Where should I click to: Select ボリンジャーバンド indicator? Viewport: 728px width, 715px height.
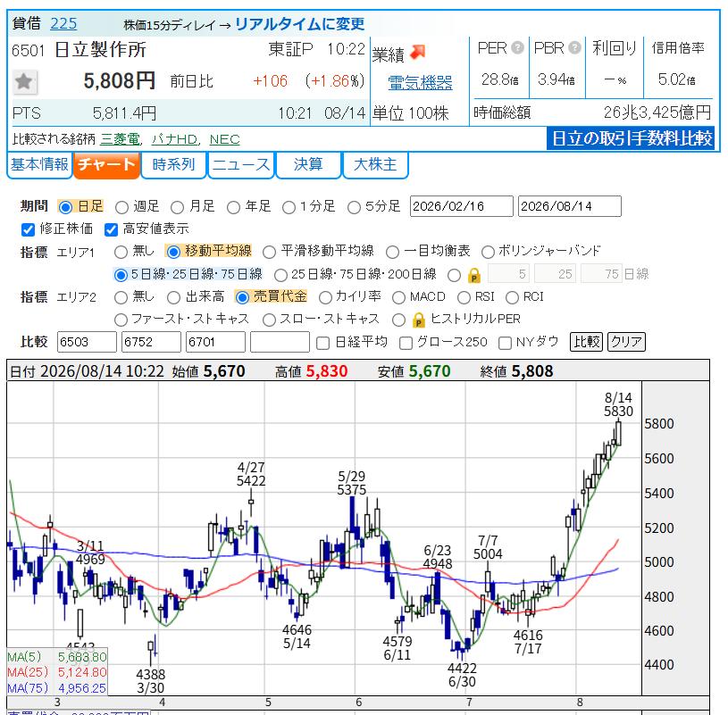[x=488, y=252]
